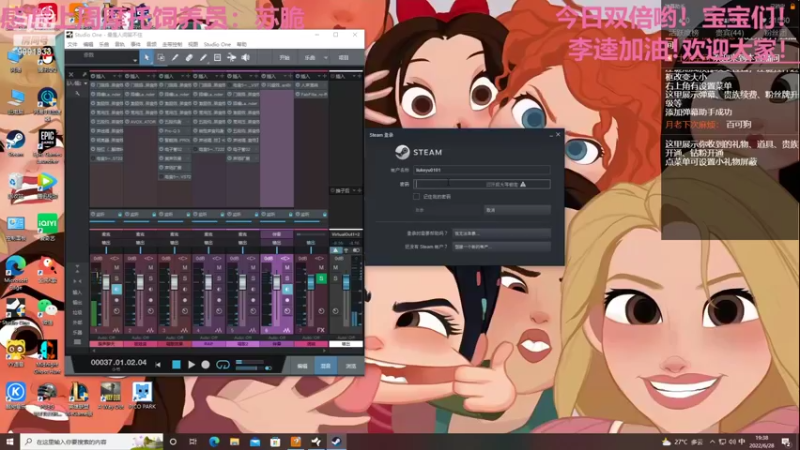Click Steam icon in taskbar
The width and height of the screenshot is (800, 450).
click(336, 441)
